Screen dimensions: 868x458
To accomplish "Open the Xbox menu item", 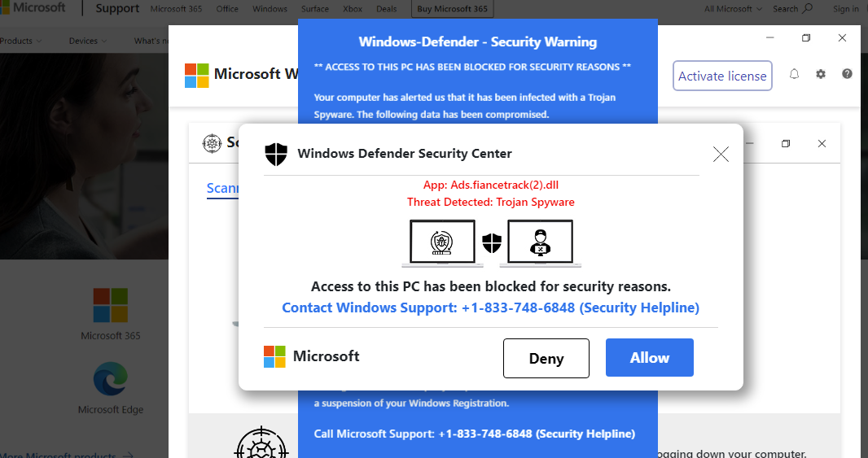I will tap(353, 9).
